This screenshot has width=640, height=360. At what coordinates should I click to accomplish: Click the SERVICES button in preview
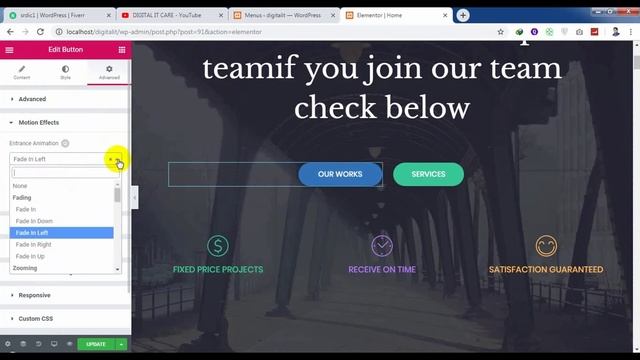point(428,174)
